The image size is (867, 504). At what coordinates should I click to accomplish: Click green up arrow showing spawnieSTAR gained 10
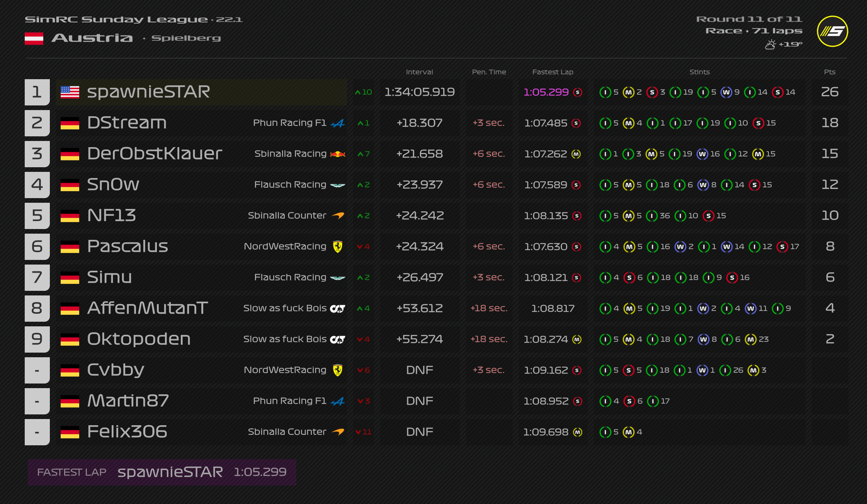tap(358, 92)
